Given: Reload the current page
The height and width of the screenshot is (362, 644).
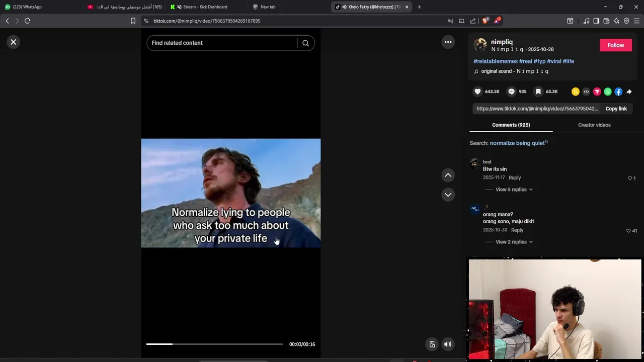Looking at the screenshot, I should 28,21.
